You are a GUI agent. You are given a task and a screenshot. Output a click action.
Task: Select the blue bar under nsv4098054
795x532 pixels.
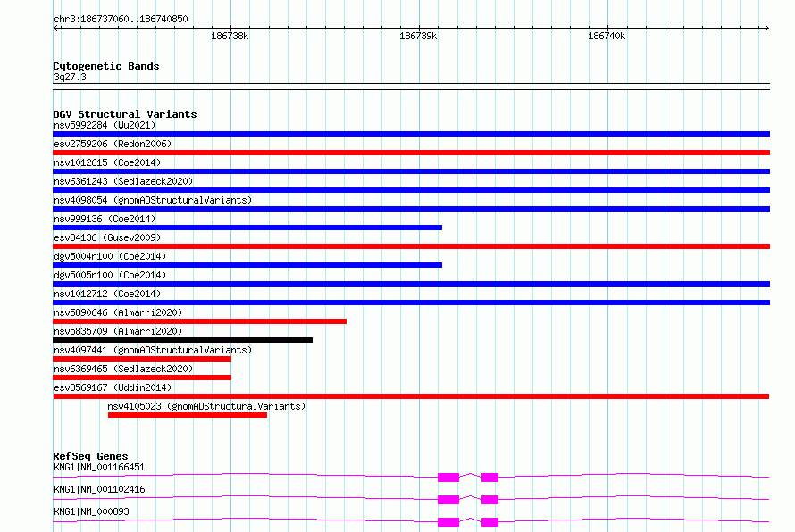coord(411,209)
